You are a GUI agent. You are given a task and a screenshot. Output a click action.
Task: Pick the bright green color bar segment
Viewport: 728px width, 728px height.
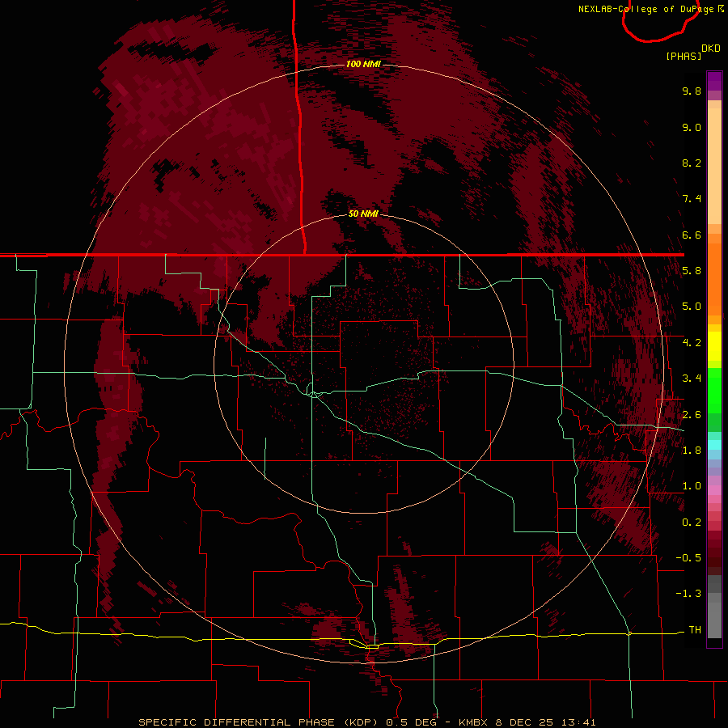pyautogui.click(x=714, y=390)
